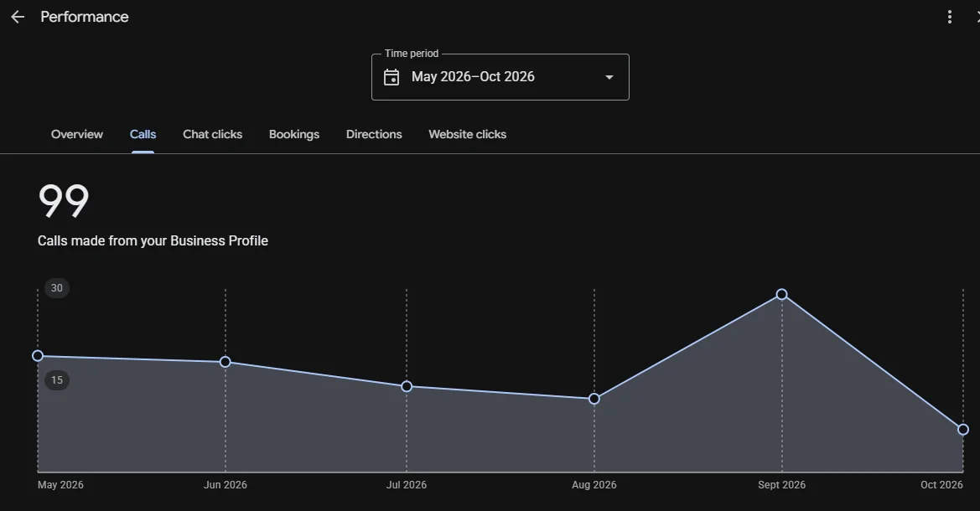Click the Jun 2026 data point
Screen dimensions: 980x511
[x=226, y=362]
